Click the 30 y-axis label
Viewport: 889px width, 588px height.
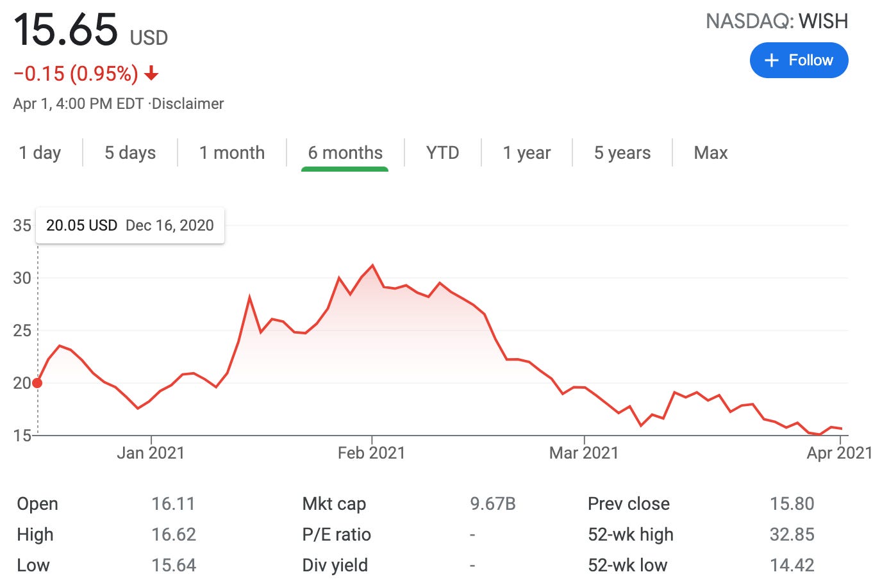(22, 278)
